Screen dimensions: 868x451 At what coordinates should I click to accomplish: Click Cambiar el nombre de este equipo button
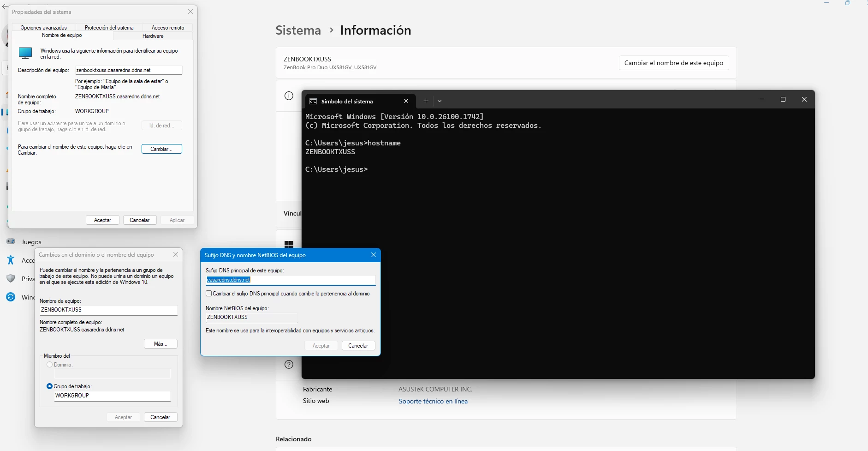pos(674,63)
